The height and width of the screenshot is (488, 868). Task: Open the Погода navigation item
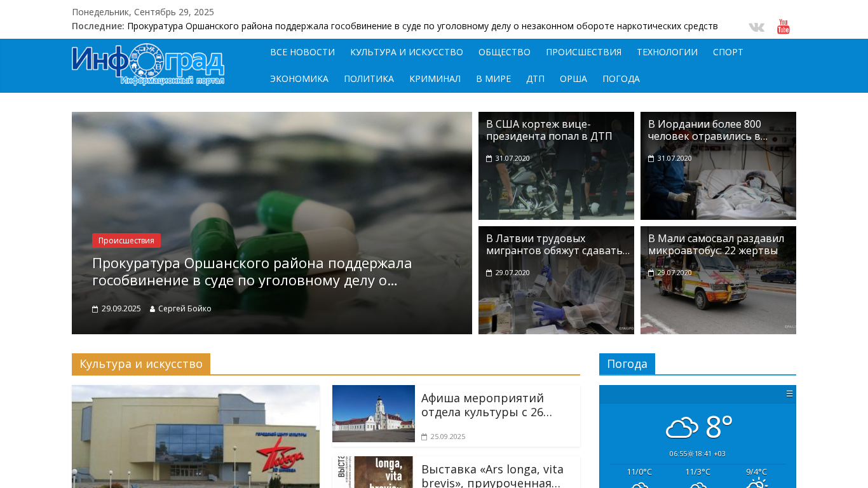click(621, 79)
